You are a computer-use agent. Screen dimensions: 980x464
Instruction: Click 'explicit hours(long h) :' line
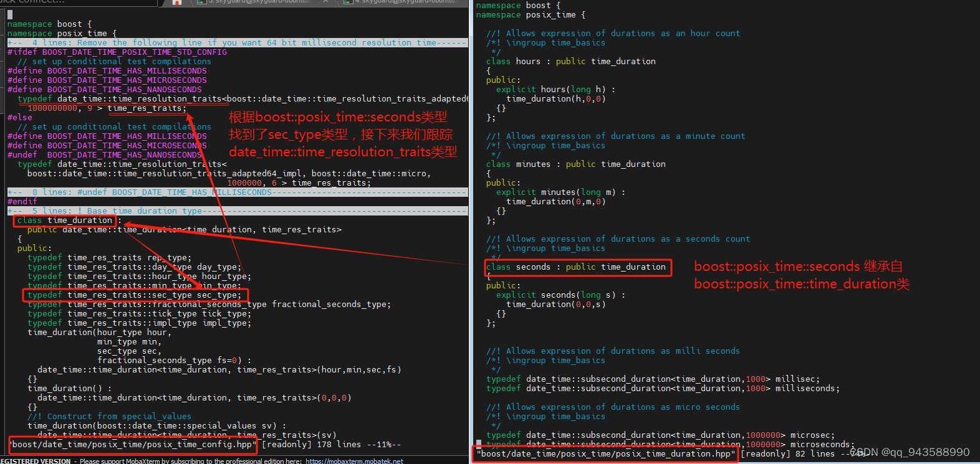pyautogui.click(x=556, y=89)
